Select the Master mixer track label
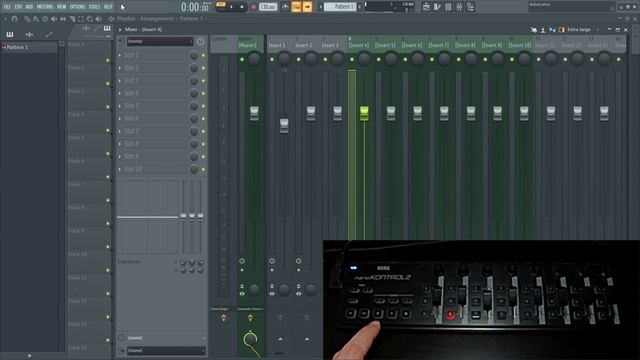 (x=247, y=45)
